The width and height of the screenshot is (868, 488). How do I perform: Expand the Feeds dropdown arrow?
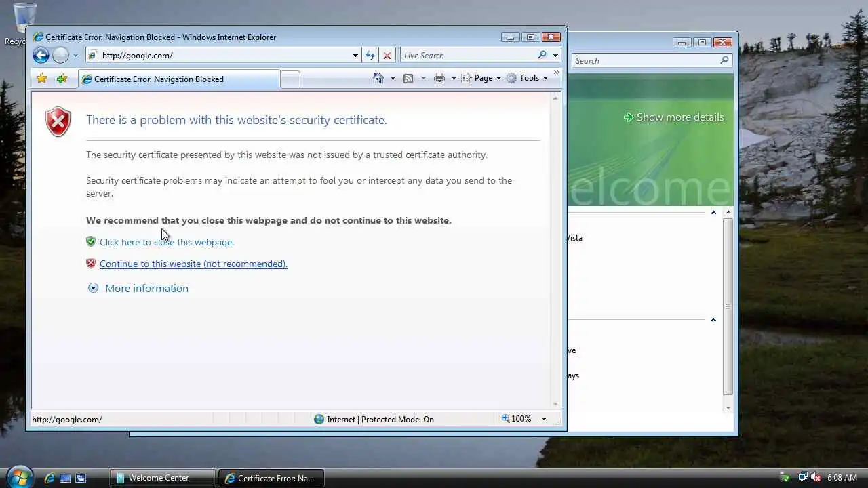[x=423, y=78]
